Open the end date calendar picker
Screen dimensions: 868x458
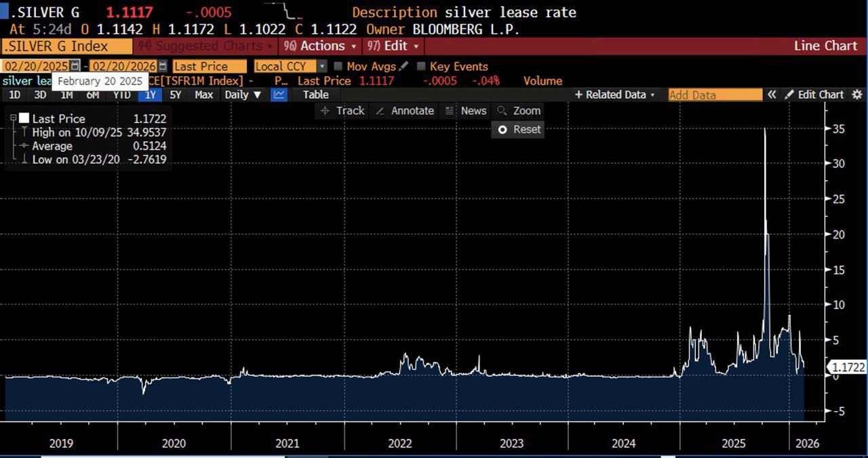(163, 66)
